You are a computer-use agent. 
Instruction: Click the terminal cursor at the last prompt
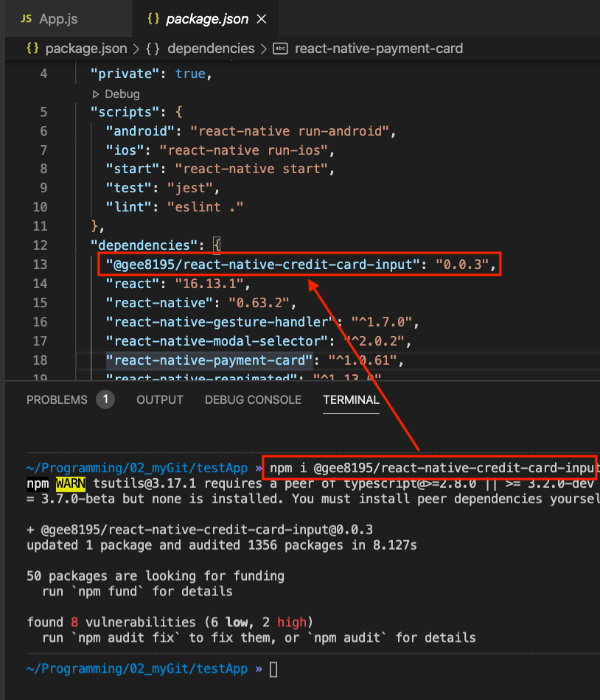[273, 669]
